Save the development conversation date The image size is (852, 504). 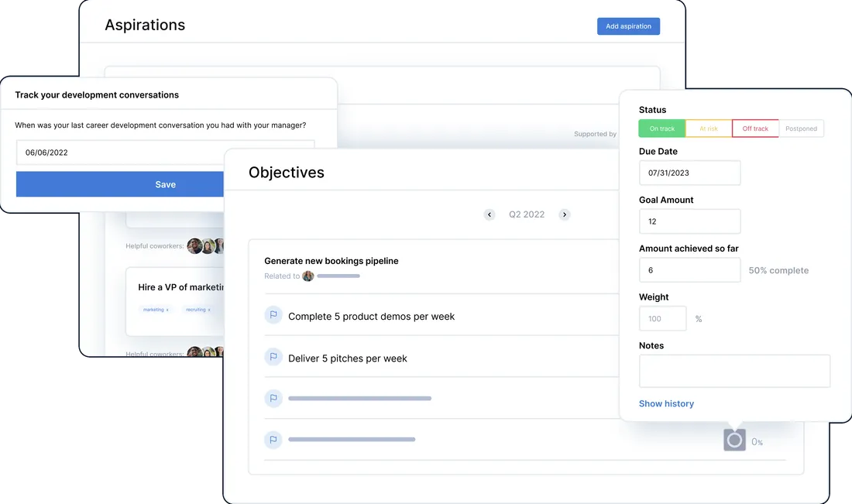(x=165, y=184)
